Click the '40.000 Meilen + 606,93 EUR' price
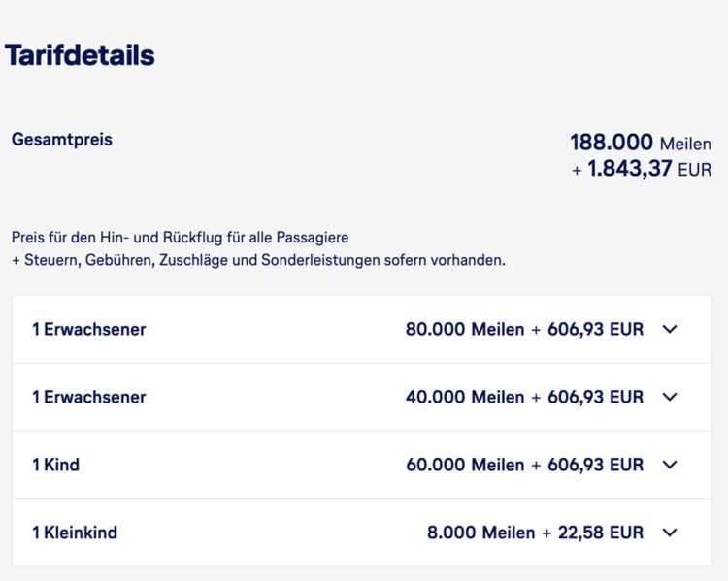The height and width of the screenshot is (581, 728). pyautogui.click(x=524, y=397)
